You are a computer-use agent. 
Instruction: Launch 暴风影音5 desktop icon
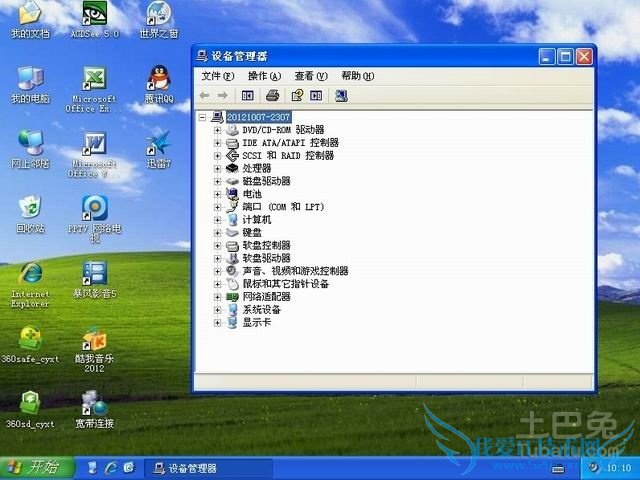[x=95, y=280]
